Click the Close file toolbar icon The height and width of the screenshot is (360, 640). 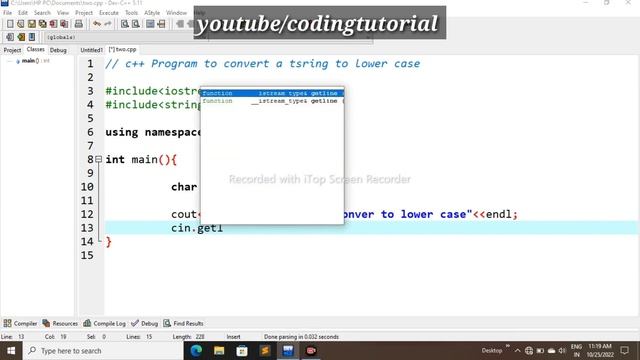point(53,24)
